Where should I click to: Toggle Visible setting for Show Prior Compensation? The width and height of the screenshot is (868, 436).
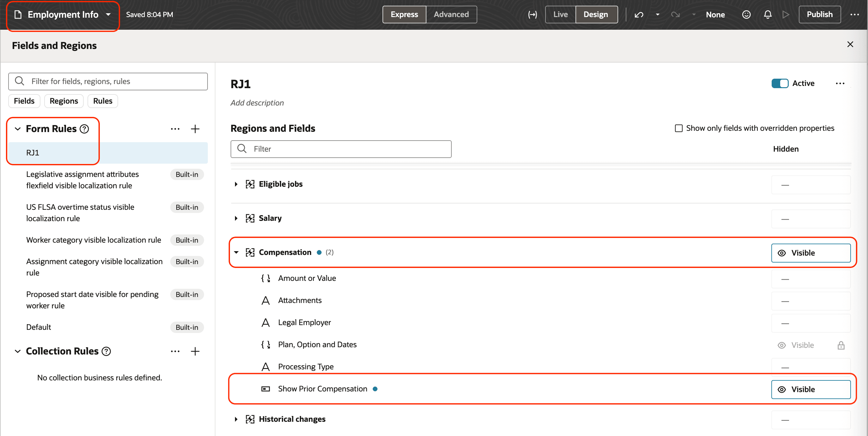[811, 390]
